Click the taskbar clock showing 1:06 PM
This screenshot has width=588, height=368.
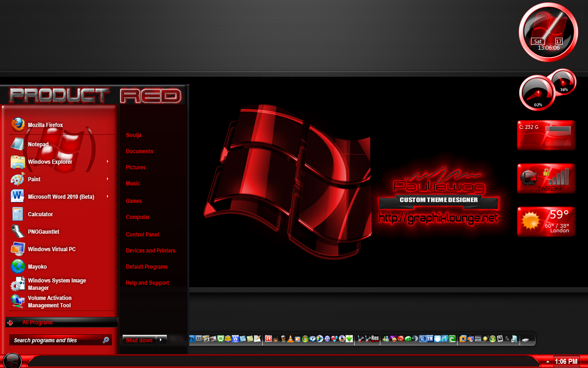pos(566,362)
